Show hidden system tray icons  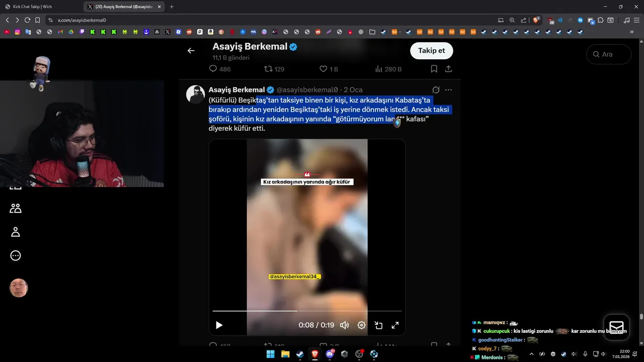pos(531,354)
